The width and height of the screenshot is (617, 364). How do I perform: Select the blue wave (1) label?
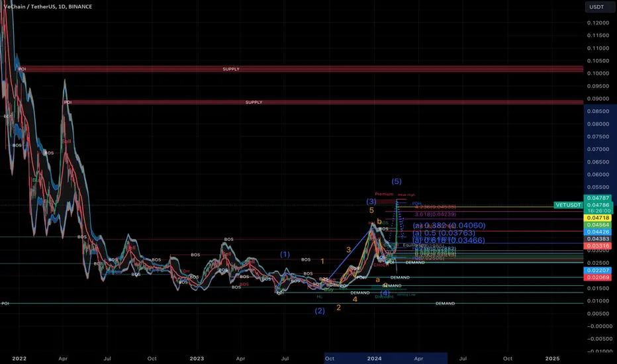pos(285,255)
